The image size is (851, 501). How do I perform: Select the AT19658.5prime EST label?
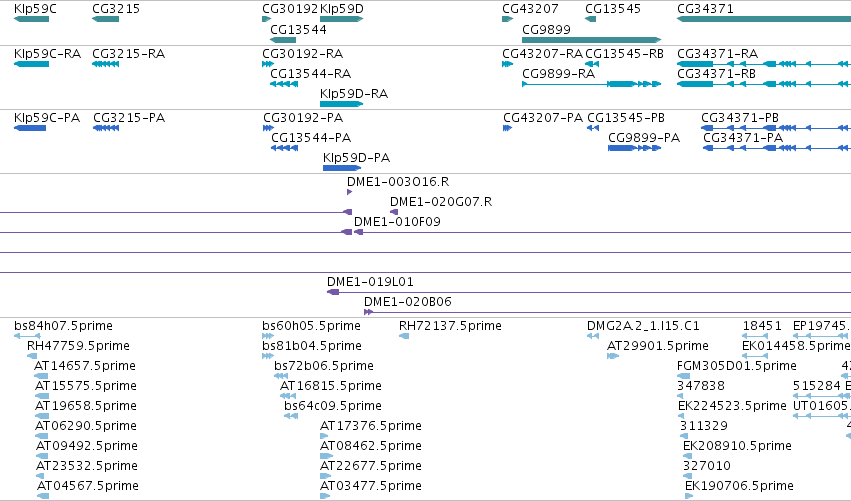(86, 407)
